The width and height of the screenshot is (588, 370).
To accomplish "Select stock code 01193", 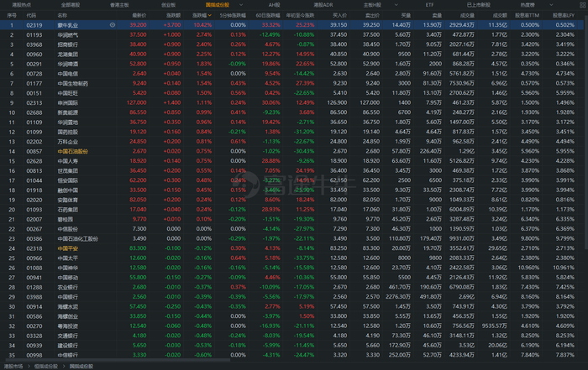I will tap(34, 35).
